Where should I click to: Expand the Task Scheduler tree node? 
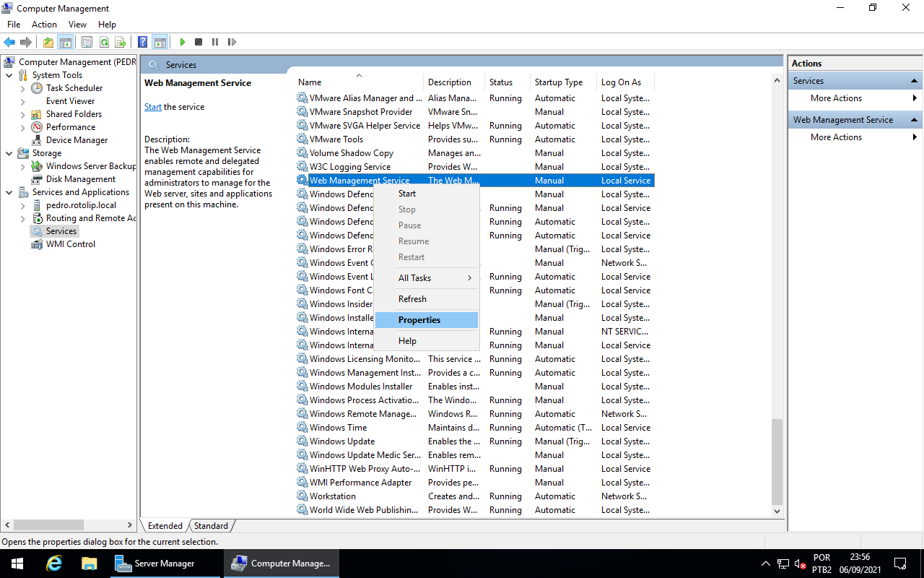22,87
